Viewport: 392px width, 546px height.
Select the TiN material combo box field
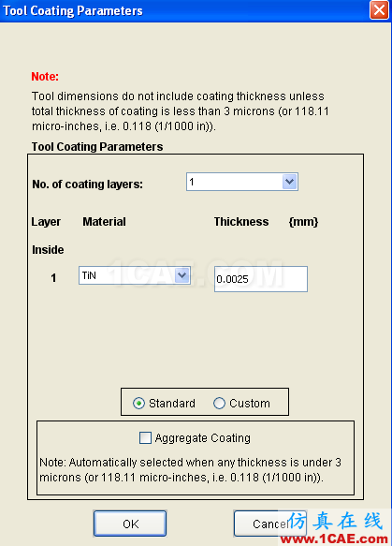tap(135, 275)
